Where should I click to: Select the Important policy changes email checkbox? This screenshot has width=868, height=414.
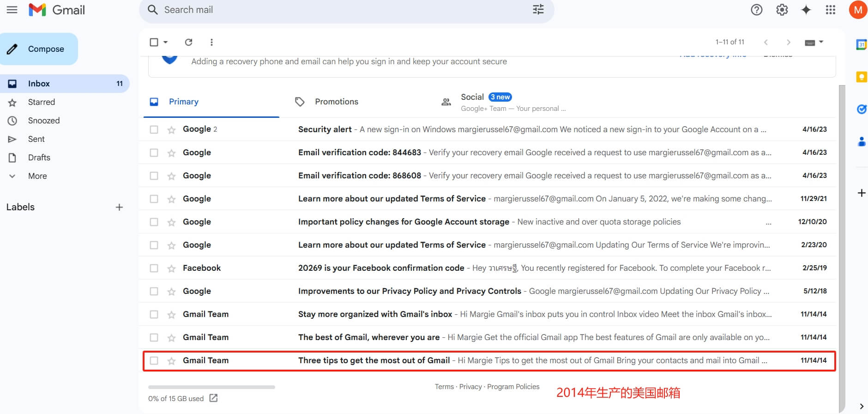tap(154, 222)
